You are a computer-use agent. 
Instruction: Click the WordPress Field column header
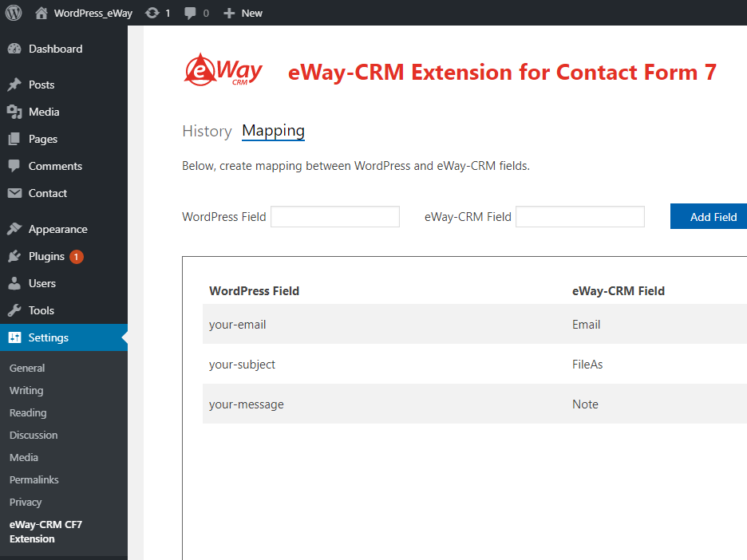[254, 291]
